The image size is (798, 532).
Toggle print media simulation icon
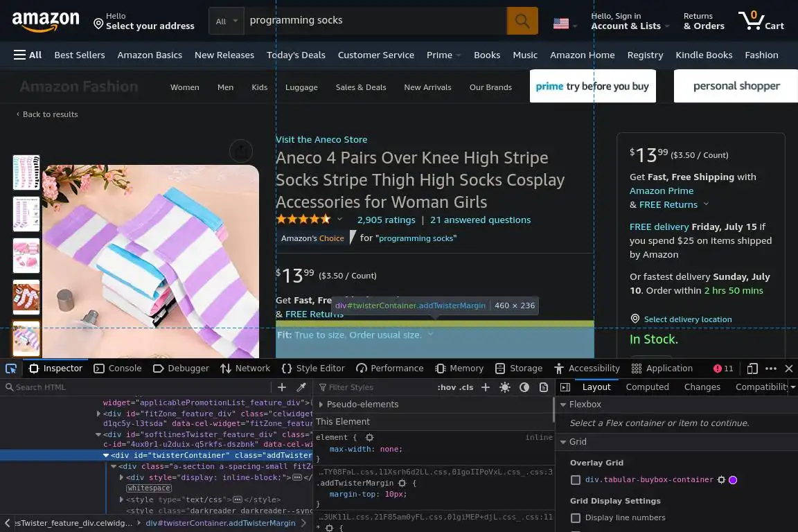point(544,387)
